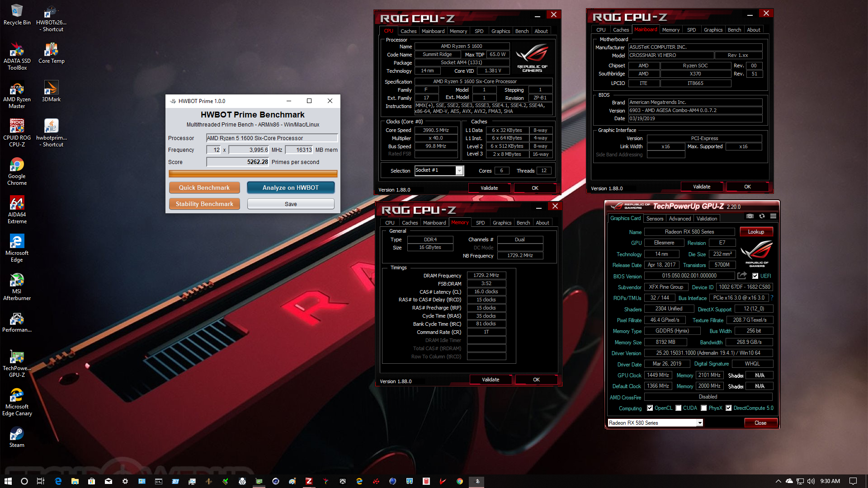This screenshot has width=868, height=488.
Task: Open the AMD Ryzen Master desktop icon
Action: point(17,95)
